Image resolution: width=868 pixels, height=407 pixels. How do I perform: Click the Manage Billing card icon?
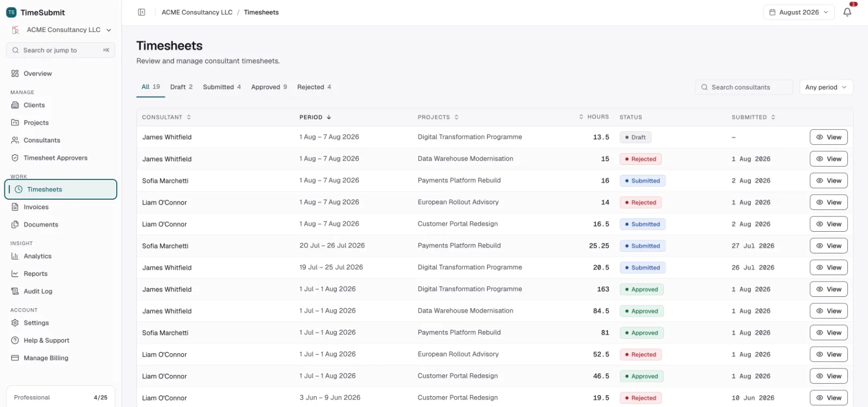[x=15, y=358]
